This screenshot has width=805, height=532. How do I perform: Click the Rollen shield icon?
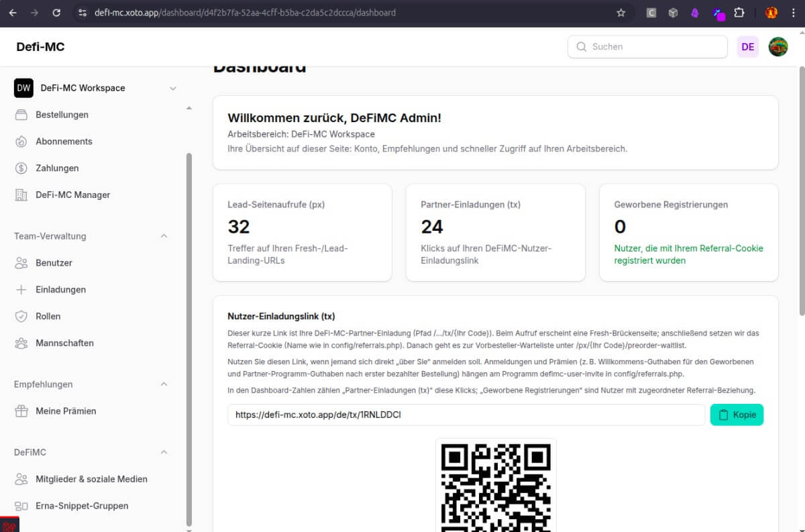(21, 317)
